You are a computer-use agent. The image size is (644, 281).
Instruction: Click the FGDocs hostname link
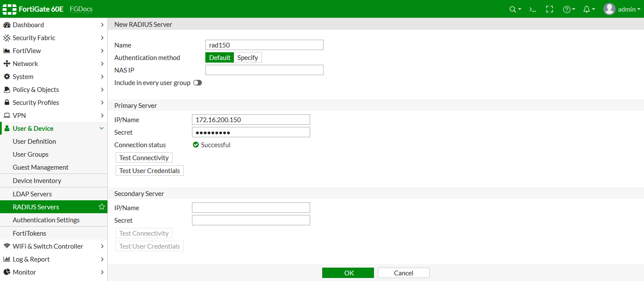81,9
